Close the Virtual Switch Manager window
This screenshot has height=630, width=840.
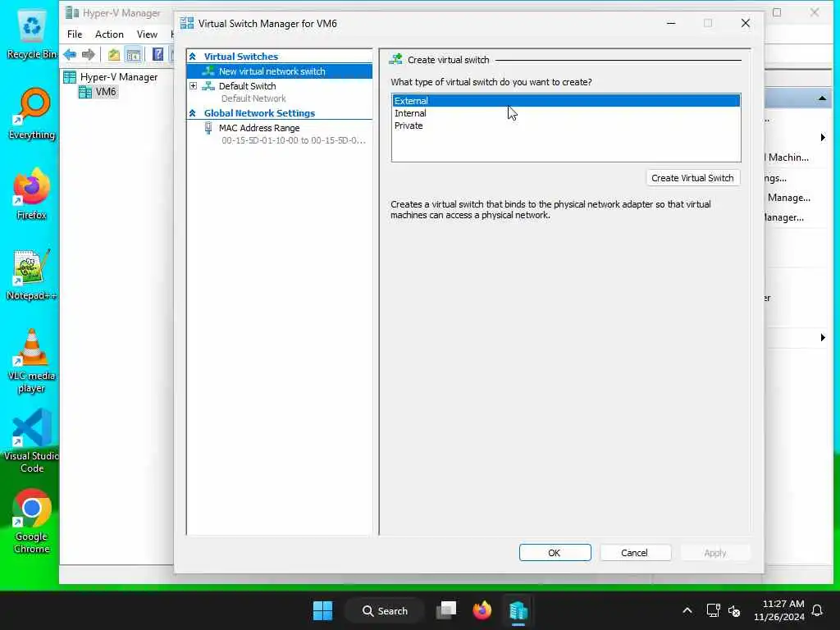tap(745, 23)
